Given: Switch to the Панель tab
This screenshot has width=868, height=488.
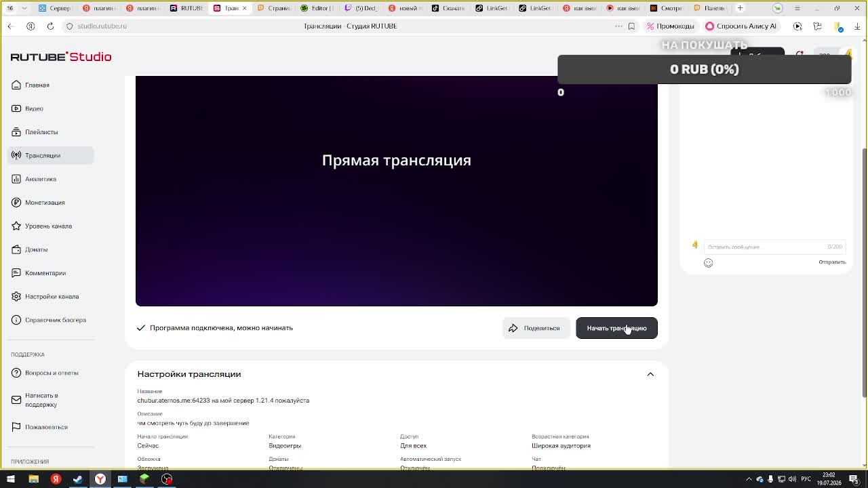Looking at the screenshot, I should pos(710,8).
